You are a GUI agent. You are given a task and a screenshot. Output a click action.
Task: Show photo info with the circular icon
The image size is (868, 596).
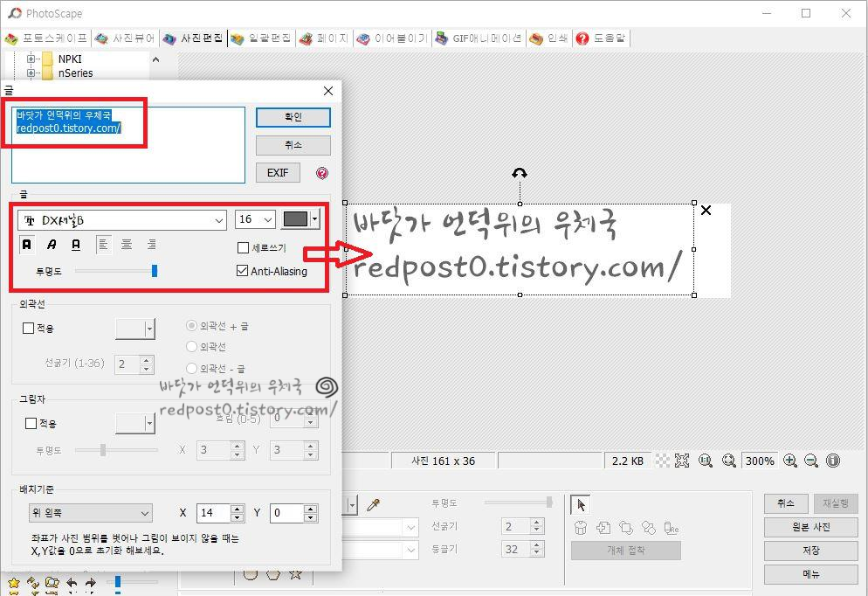click(x=832, y=461)
